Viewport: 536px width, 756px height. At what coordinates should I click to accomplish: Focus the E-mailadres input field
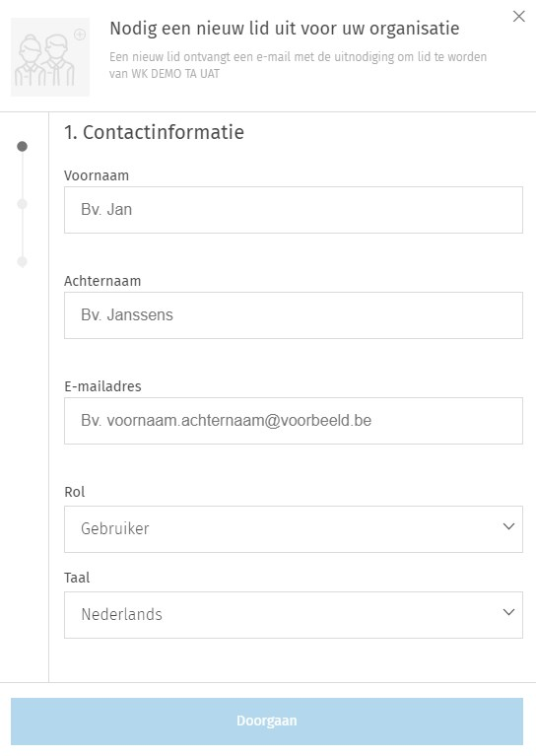coord(294,421)
